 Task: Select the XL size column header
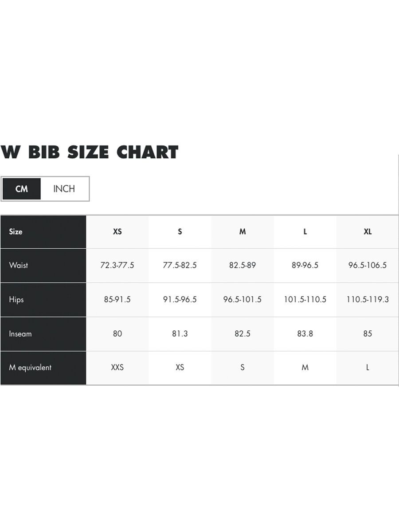(x=368, y=232)
